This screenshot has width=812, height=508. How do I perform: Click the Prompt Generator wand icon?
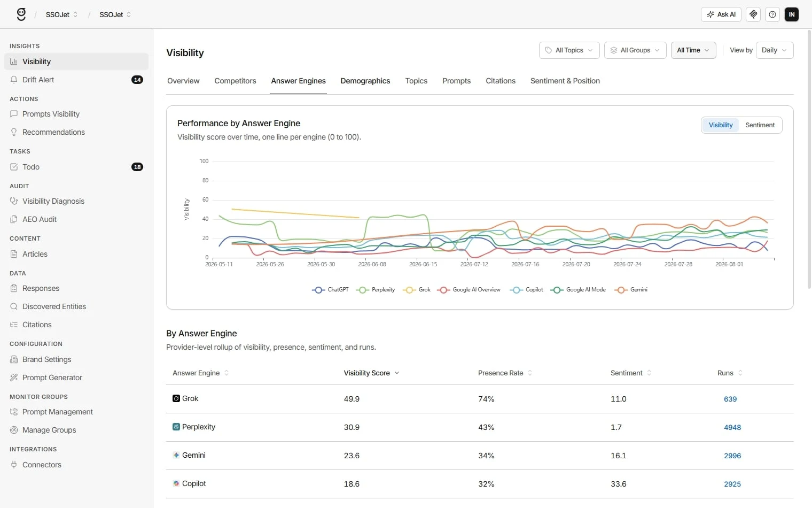click(14, 378)
